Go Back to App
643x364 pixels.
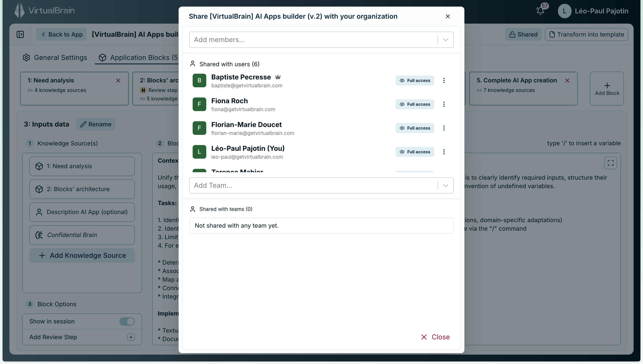[x=62, y=34]
